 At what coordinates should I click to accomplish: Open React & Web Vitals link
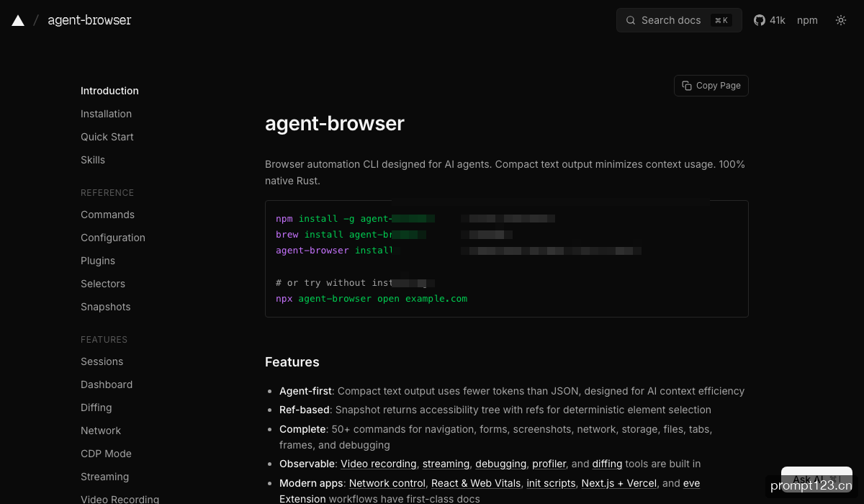click(476, 483)
